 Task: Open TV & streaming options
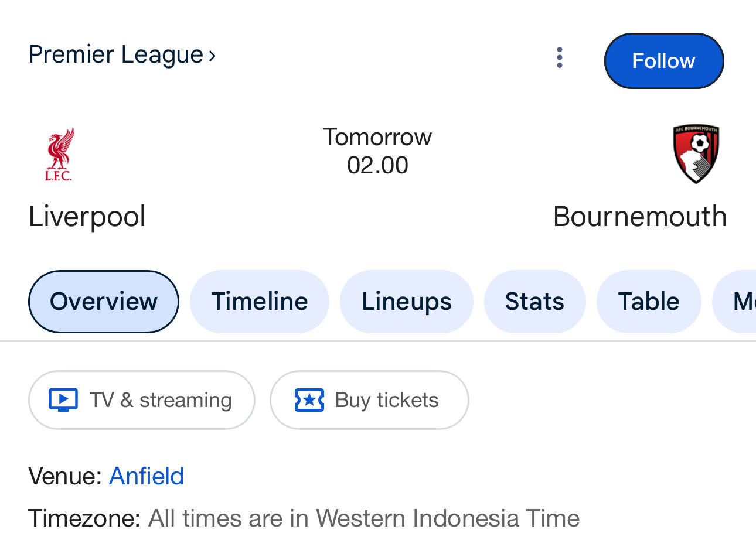tap(142, 400)
